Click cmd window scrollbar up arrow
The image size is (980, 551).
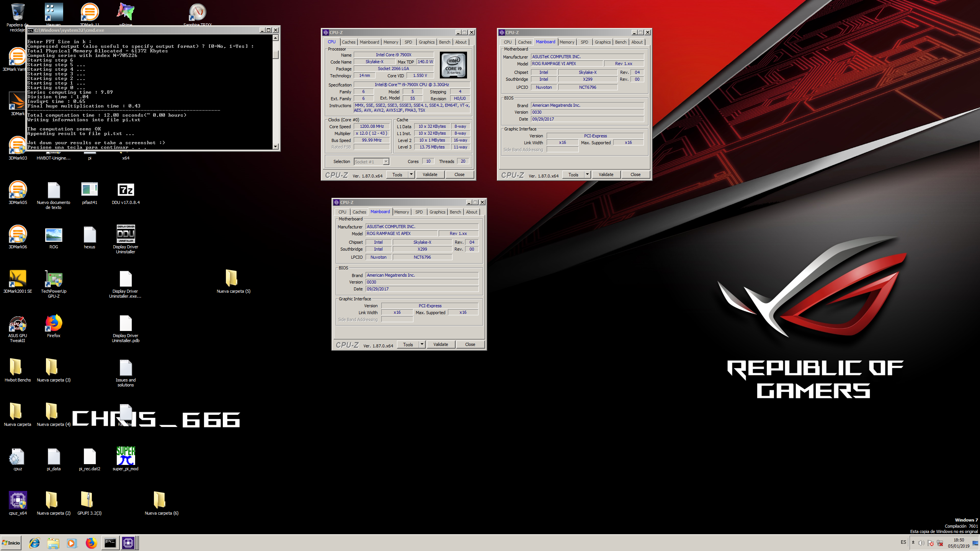(275, 38)
